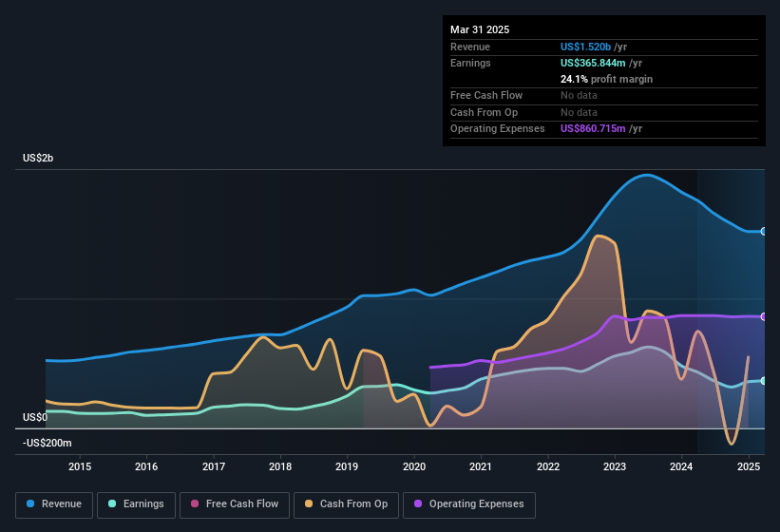Click the Revenue data point at chart end
The width and height of the screenshot is (780, 532).
[x=764, y=231]
